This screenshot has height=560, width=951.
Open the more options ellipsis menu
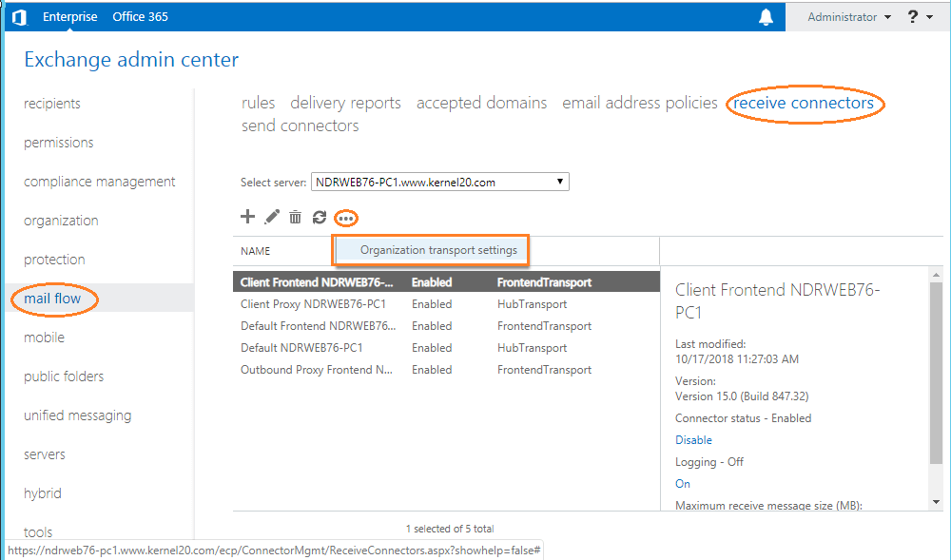coord(346,218)
